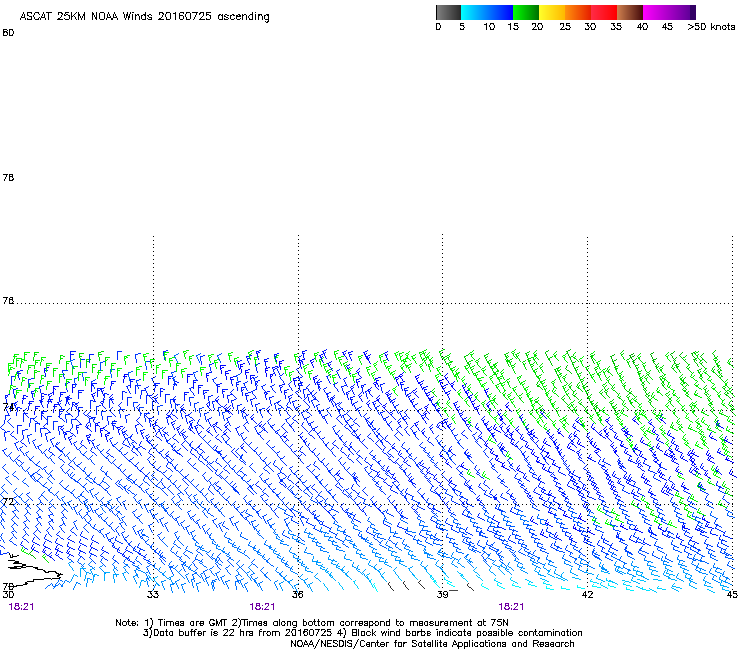740x650 pixels.
Task: Click the '20' label under the color scale
Action: (537, 27)
